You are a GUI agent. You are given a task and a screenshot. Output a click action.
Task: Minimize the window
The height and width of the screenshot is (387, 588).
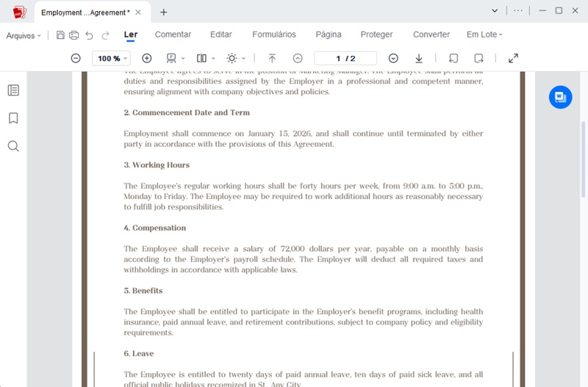(x=542, y=10)
